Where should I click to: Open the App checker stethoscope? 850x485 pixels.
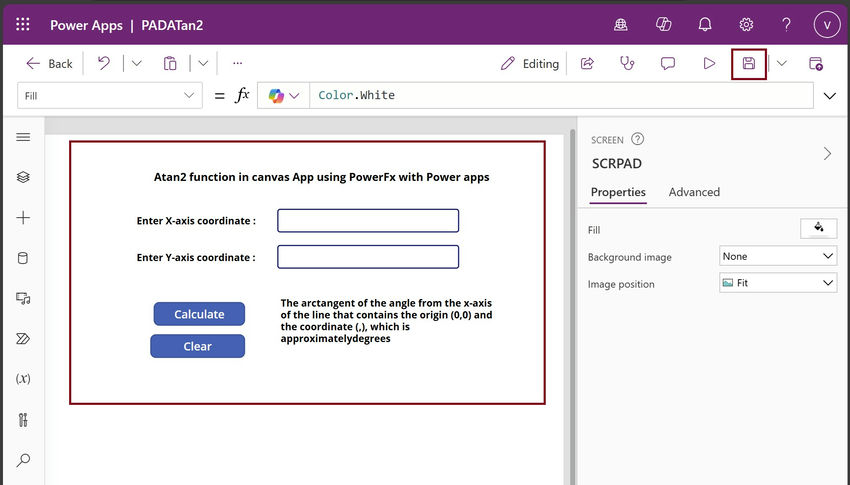click(627, 63)
